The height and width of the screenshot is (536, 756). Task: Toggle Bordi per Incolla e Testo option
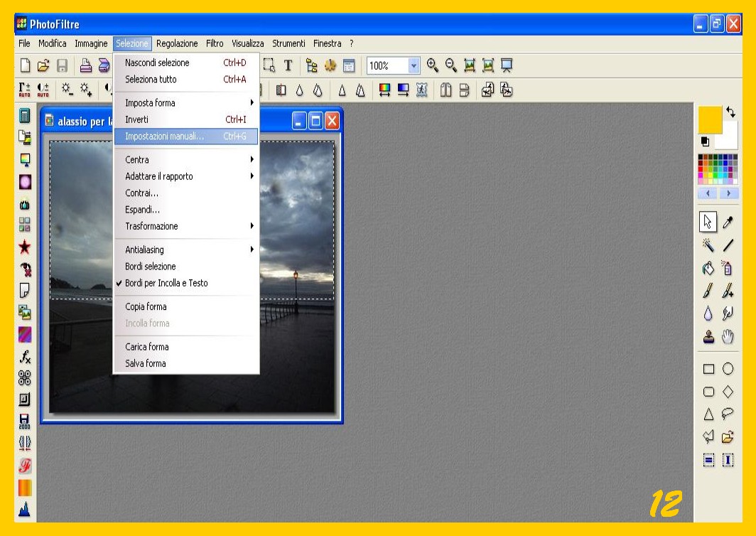[166, 283]
